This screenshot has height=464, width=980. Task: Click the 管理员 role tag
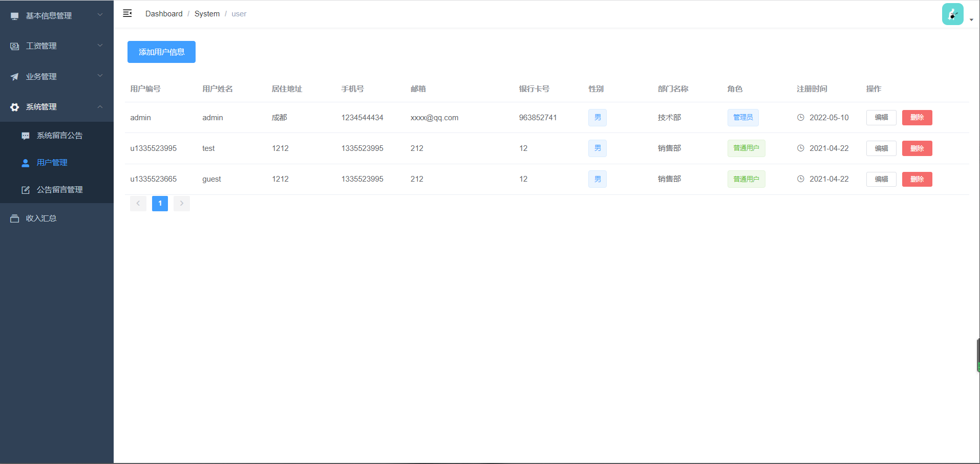coord(743,118)
